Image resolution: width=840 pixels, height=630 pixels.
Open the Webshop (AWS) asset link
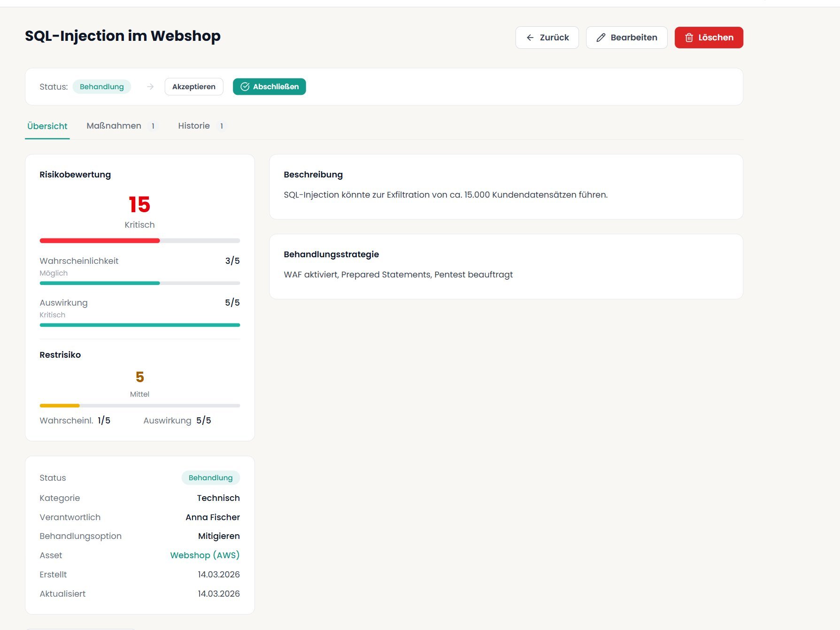(x=205, y=555)
